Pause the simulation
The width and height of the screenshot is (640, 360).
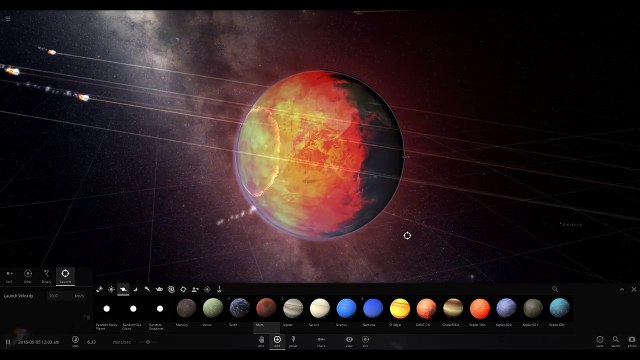(8, 342)
